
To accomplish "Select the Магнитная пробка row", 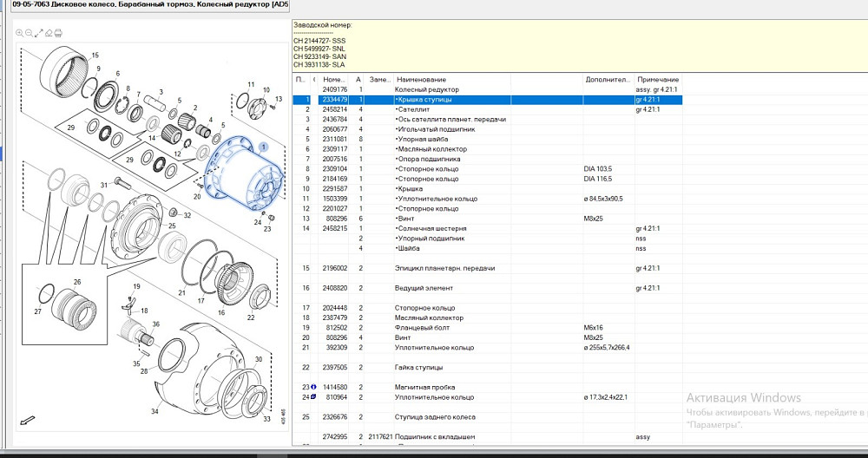I will [x=427, y=387].
